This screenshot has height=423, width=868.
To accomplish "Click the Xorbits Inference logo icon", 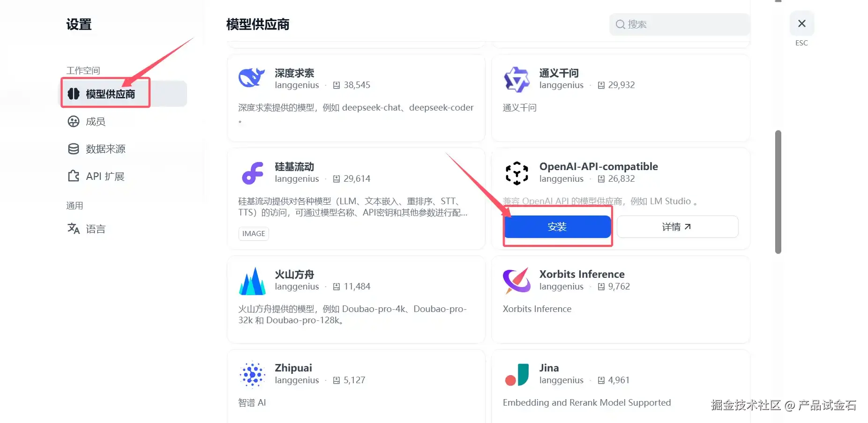I will point(516,281).
